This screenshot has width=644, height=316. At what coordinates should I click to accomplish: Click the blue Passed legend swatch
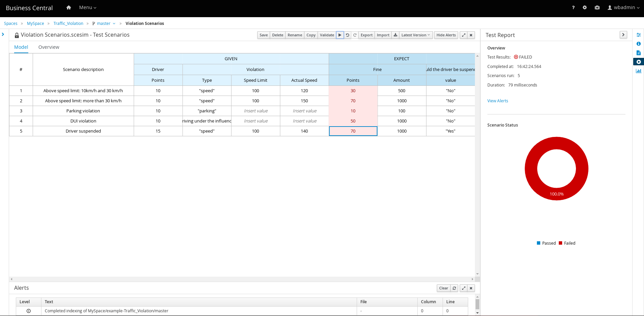tap(539, 243)
